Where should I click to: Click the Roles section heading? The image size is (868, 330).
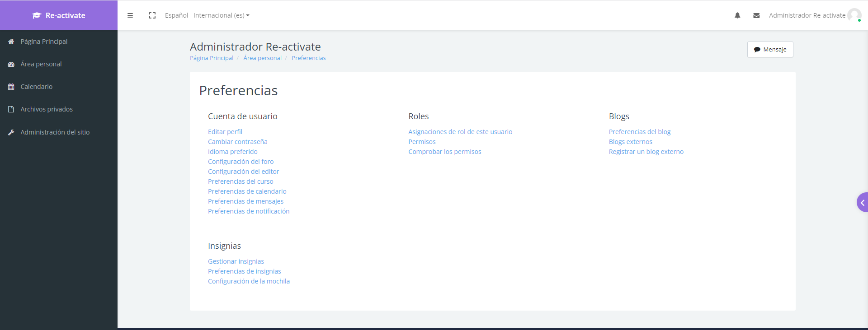coord(419,116)
